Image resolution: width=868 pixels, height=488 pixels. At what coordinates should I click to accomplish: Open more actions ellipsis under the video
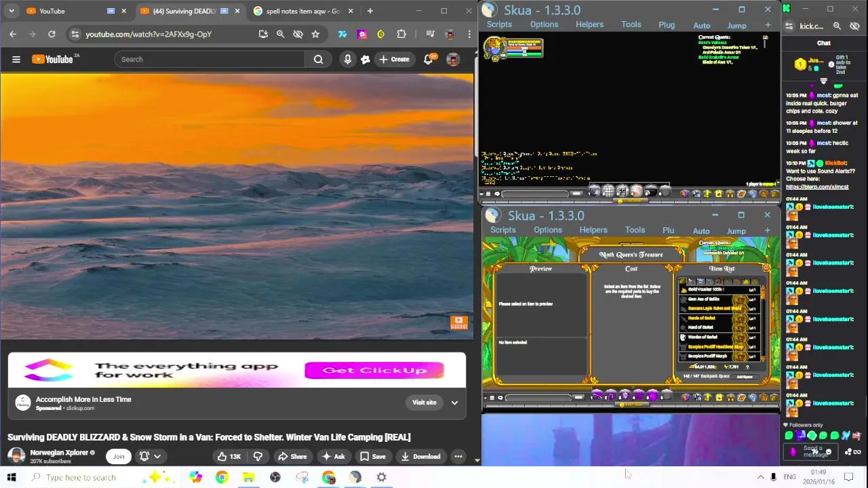[458, 457]
